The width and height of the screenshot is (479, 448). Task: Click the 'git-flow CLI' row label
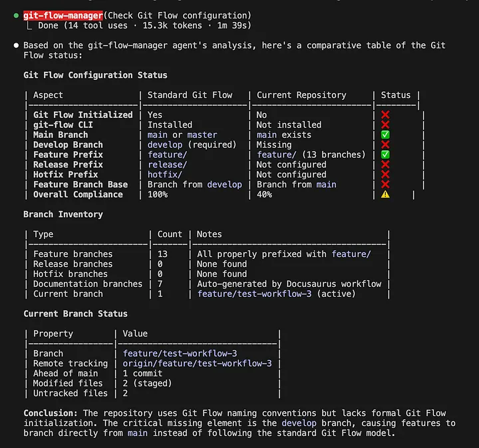tap(63, 124)
